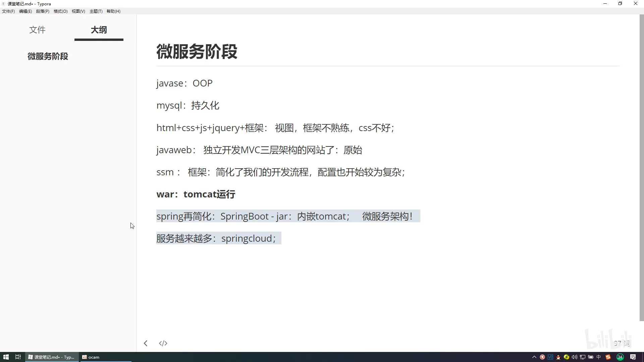Select the 大纲 sidebar tab
Screen dimensions: 644x362
(x=99, y=30)
